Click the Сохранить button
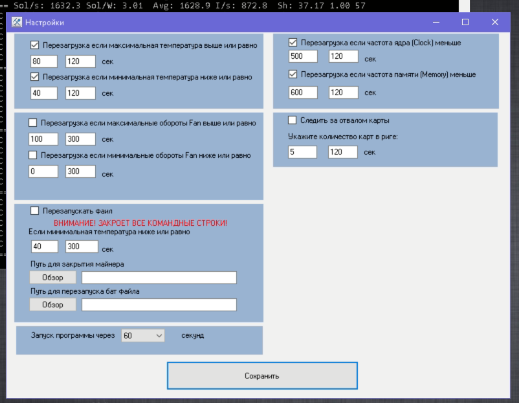Image resolution: width=519 pixels, height=403 pixels. 262,376
